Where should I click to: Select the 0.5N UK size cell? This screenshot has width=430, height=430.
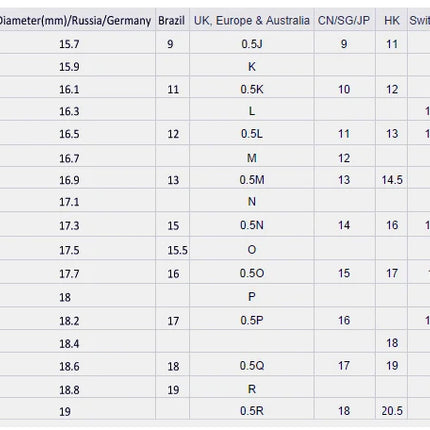pyautogui.click(x=252, y=225)
